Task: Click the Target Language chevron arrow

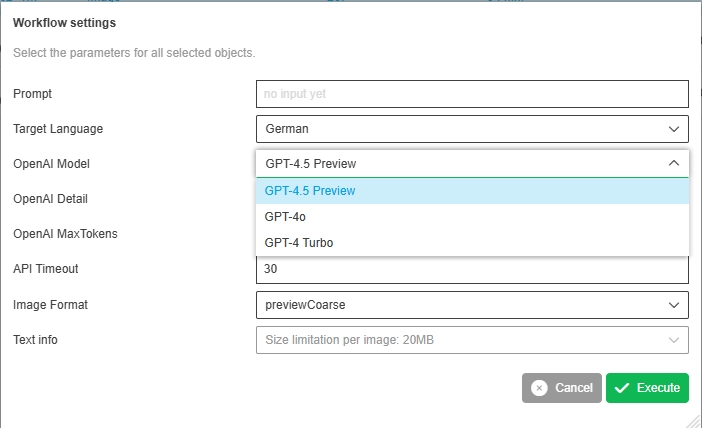Action: [x=673, y=129]
